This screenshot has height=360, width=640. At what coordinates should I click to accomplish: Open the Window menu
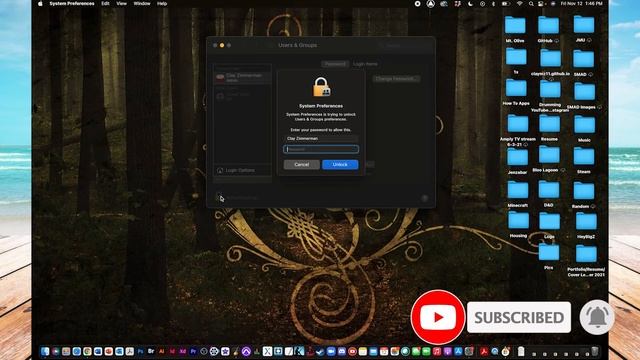tap(142, 3)
